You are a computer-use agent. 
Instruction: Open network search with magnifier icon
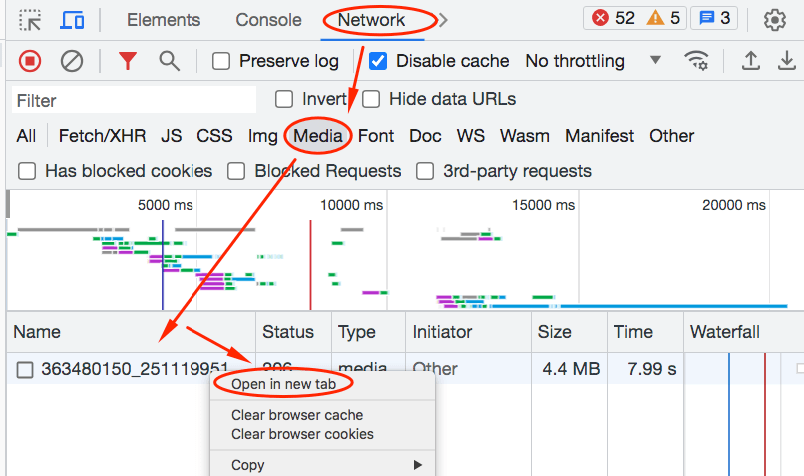coord(170,61)
